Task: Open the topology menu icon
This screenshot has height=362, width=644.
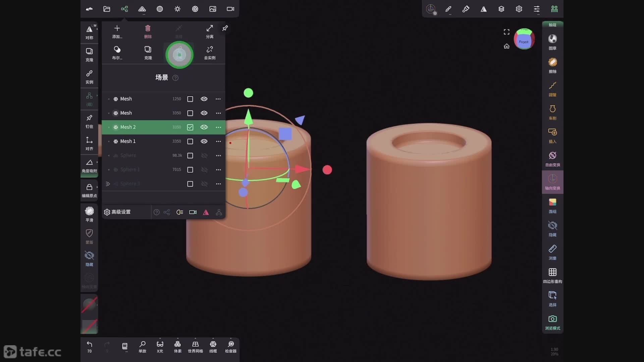Action: pyautogui.click(x=142, y=9)
